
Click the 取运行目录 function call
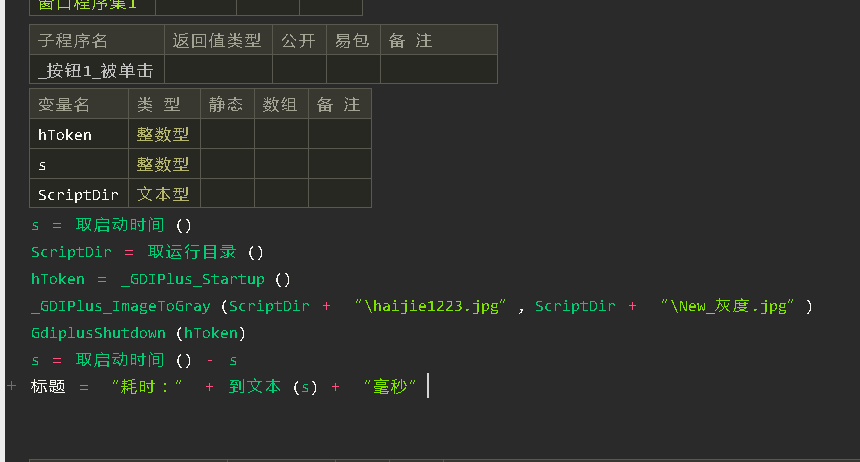194,252
